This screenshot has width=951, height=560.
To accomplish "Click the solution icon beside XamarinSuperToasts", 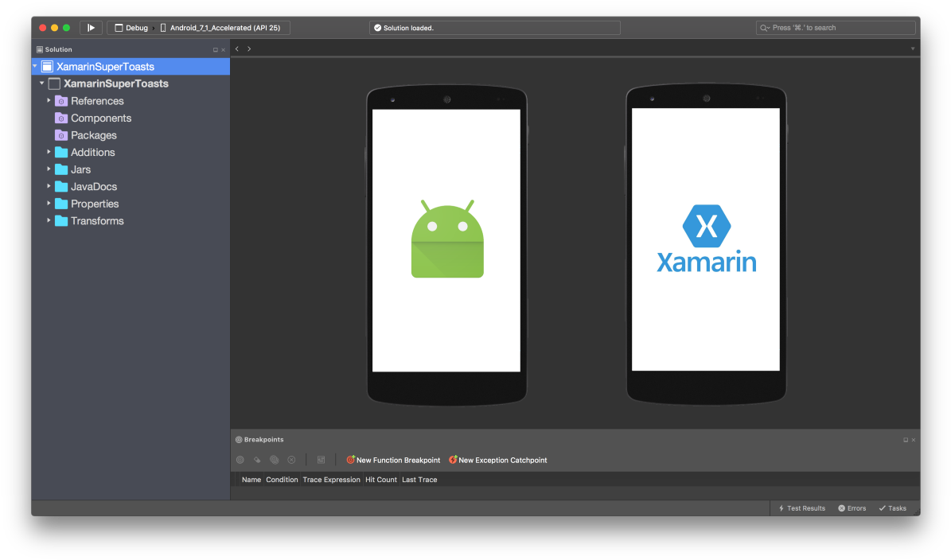I will pyautogui.click(x=47, y=67).
